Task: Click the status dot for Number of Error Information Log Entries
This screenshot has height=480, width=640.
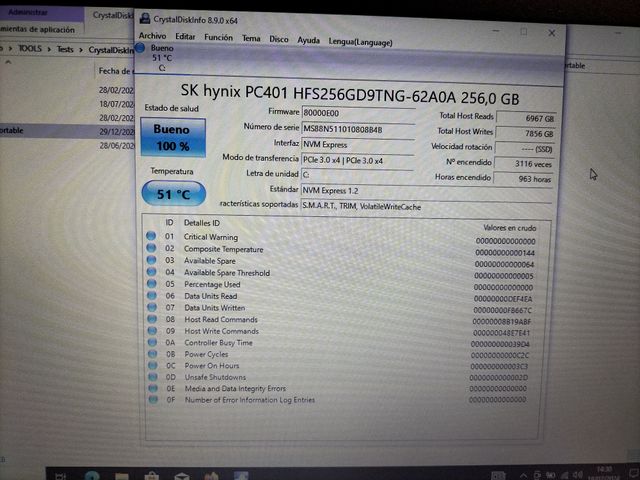Action: pos(153,399)
